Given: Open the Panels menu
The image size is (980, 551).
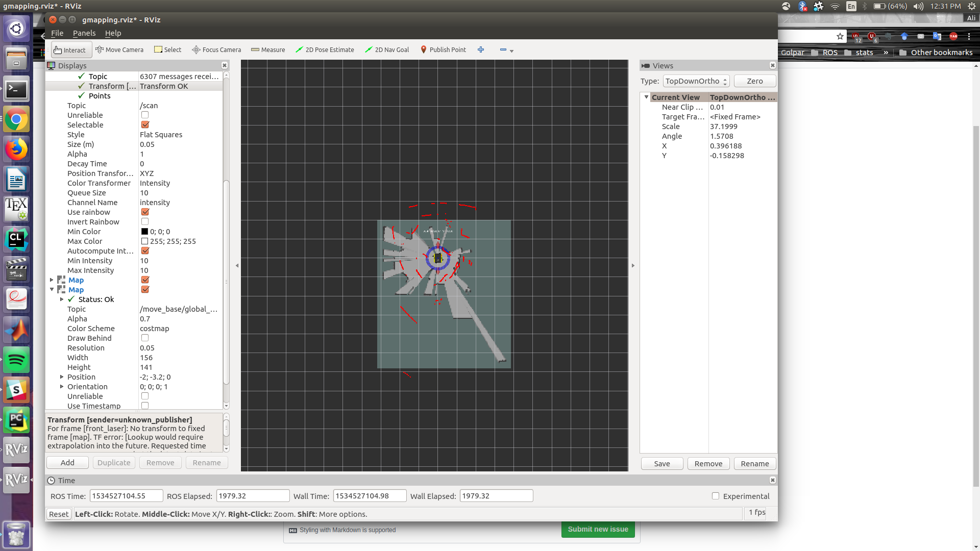Looking at the screenshot, I should point(84,33).
